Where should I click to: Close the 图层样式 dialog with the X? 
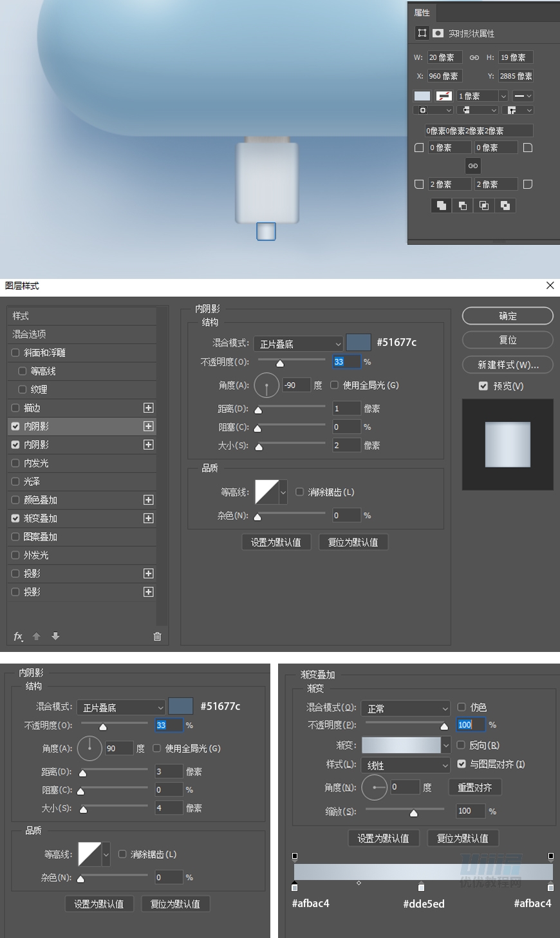550,285
